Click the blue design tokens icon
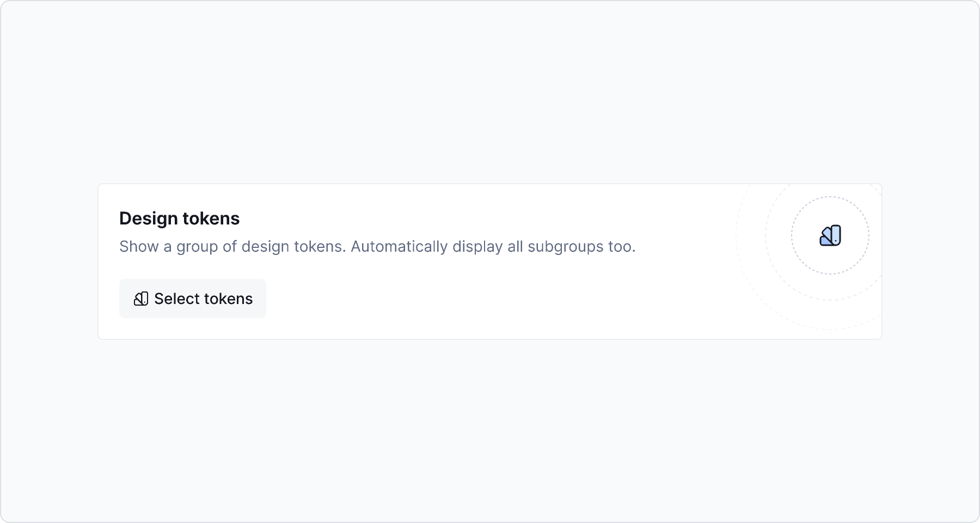 [830, 235]
